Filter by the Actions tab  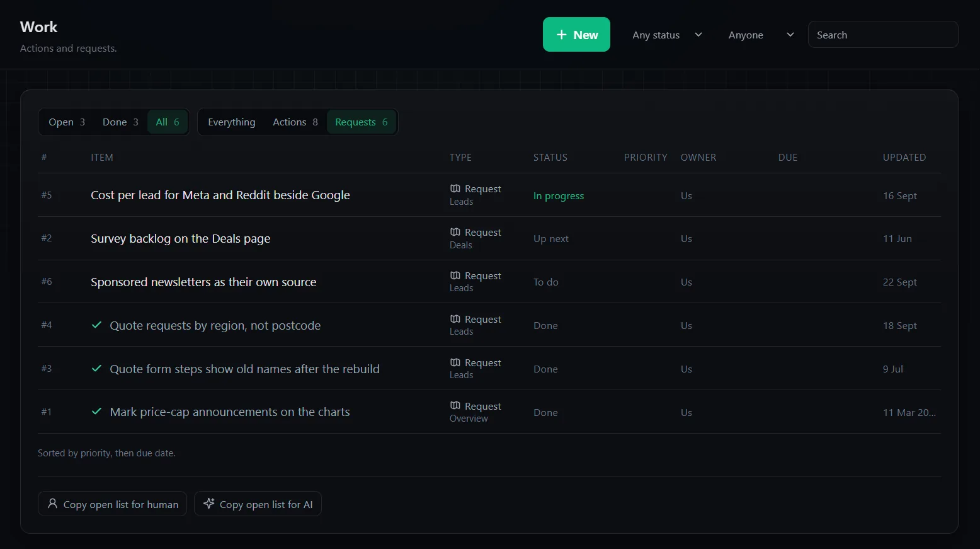coord(295,122)
